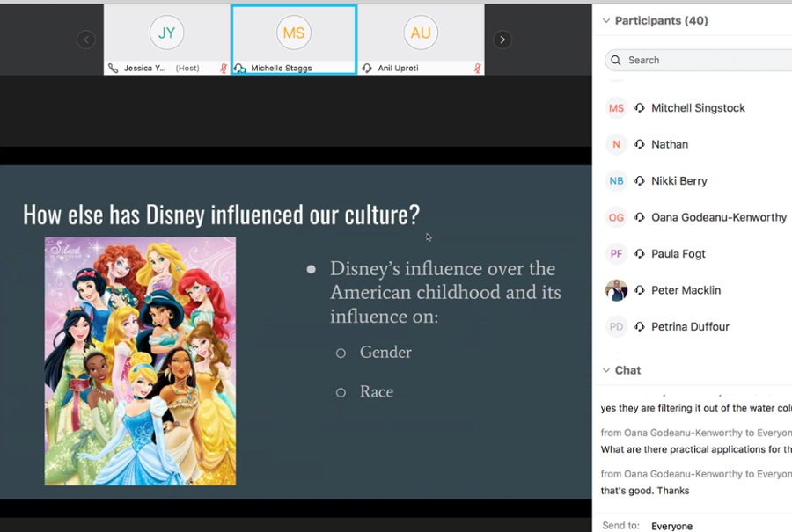Select participant name Paula Fogt
The width and height of the screenshot is (792, 532).
click(678, 254)
